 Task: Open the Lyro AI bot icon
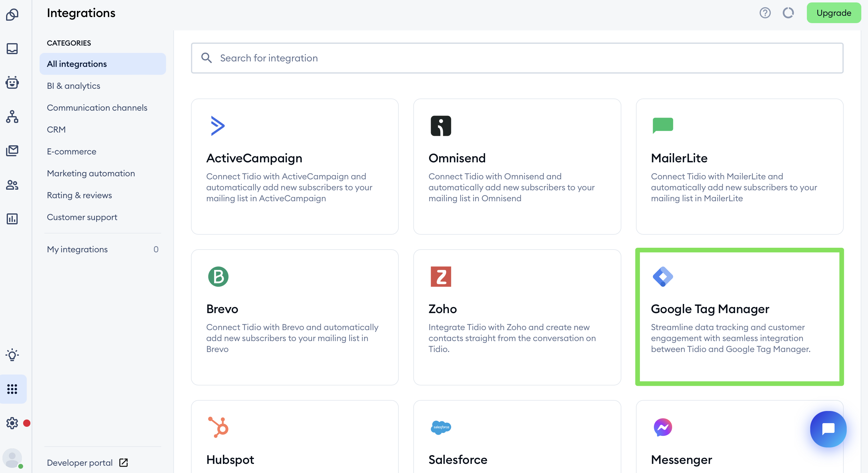click(12, 83)
